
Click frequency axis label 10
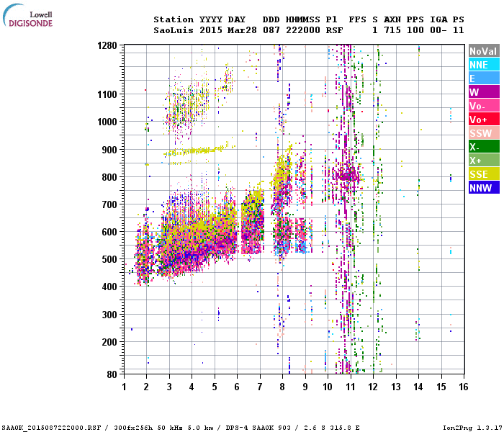[328, 387]
